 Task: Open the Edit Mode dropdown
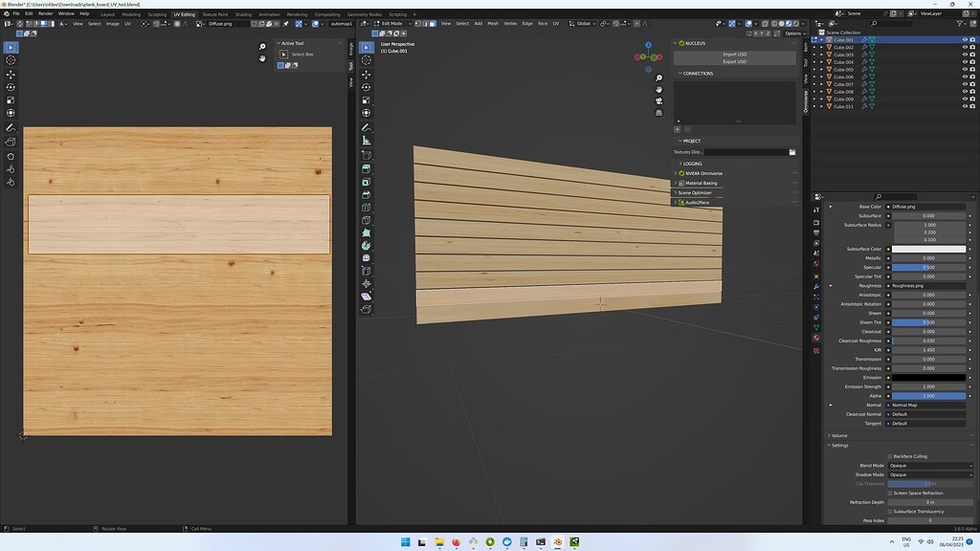point(392,23)
